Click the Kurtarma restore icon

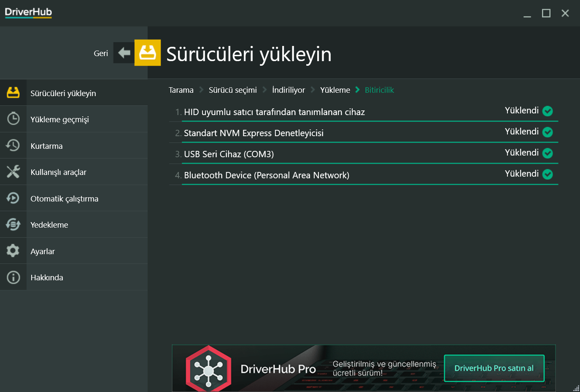click(13, 145)
